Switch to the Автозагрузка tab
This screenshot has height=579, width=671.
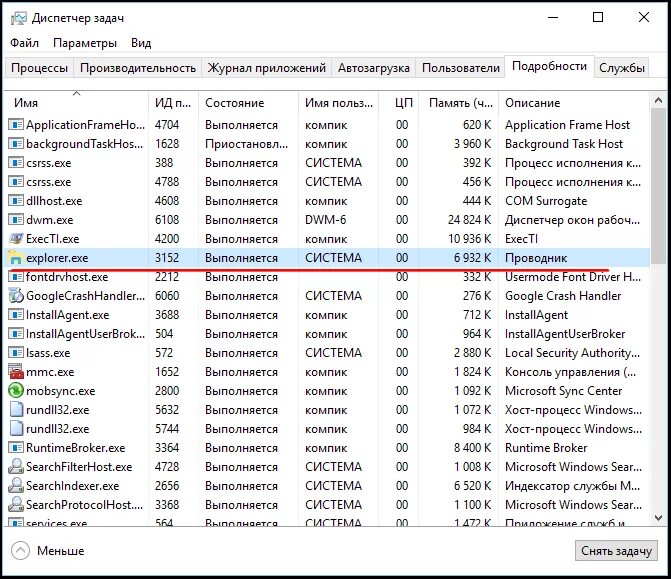click(374, 68)
